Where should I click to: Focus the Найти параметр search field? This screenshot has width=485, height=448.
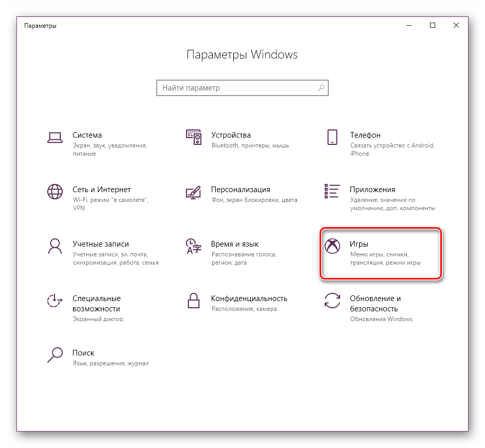236,88
